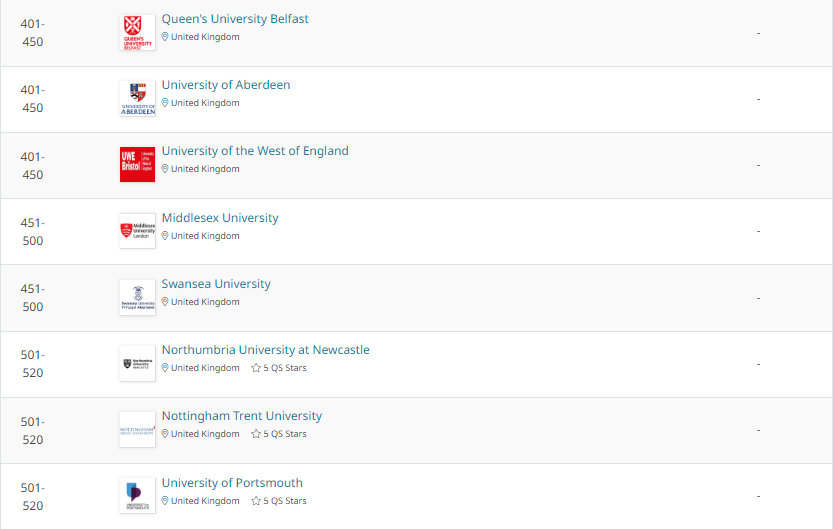This screenshot has height=529, width=833.
Task: Visit the Nottingham Trent University link
Action: [242, 416]
